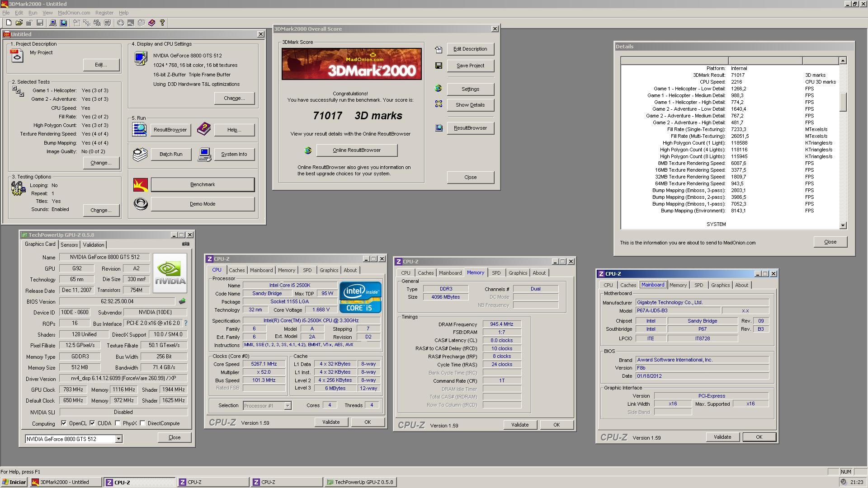Click the Batch Run button
The height and width of the screenshot is (488, 868).
coord(171,154)
